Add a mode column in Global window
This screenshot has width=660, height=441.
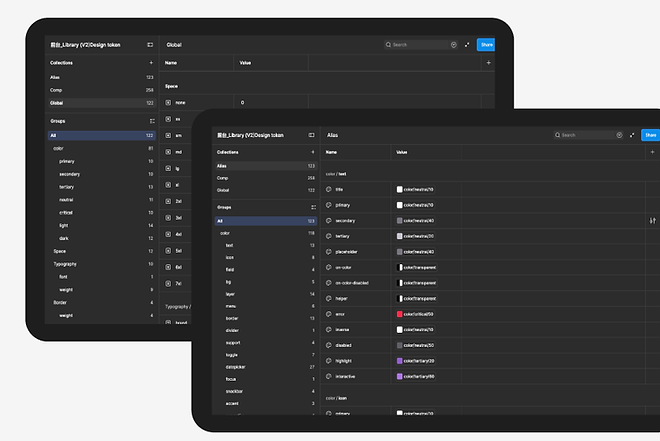[488, 63]
